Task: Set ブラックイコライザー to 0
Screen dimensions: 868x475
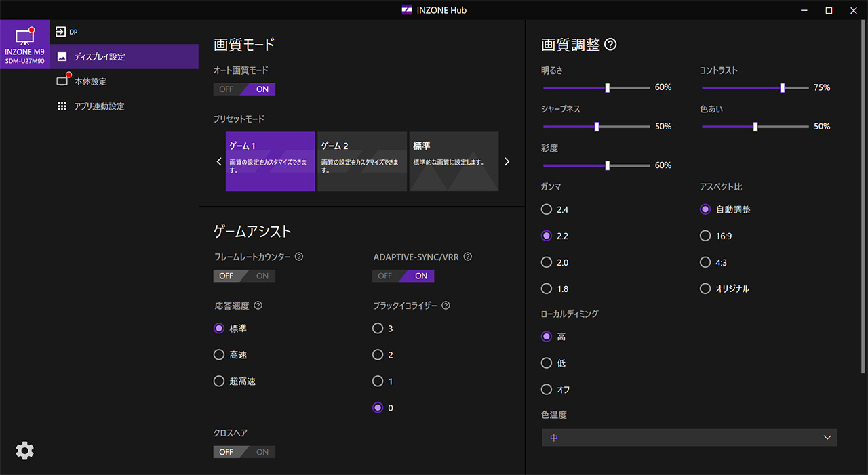Action: tap(378, 408)
